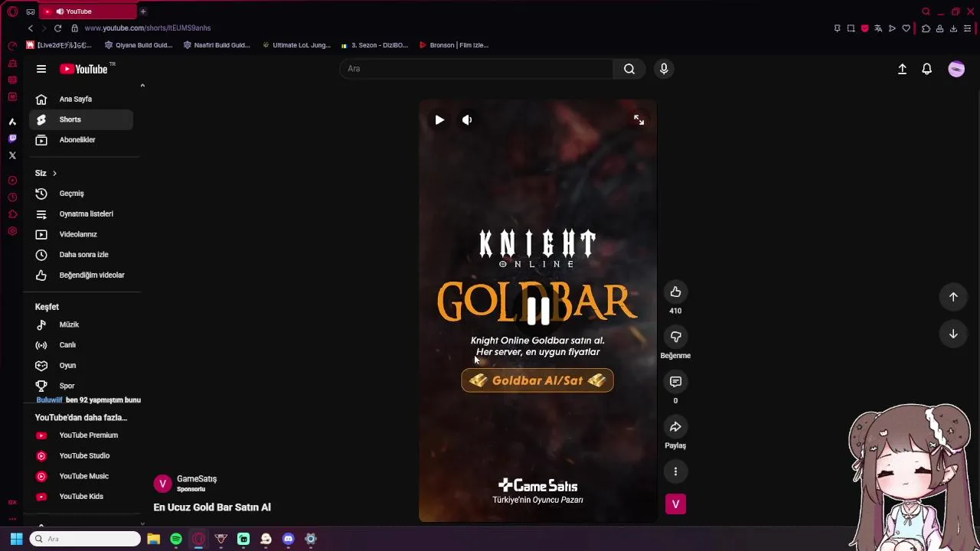Open Daha sonra izle list
980x551 pixels.
(81, 255)
